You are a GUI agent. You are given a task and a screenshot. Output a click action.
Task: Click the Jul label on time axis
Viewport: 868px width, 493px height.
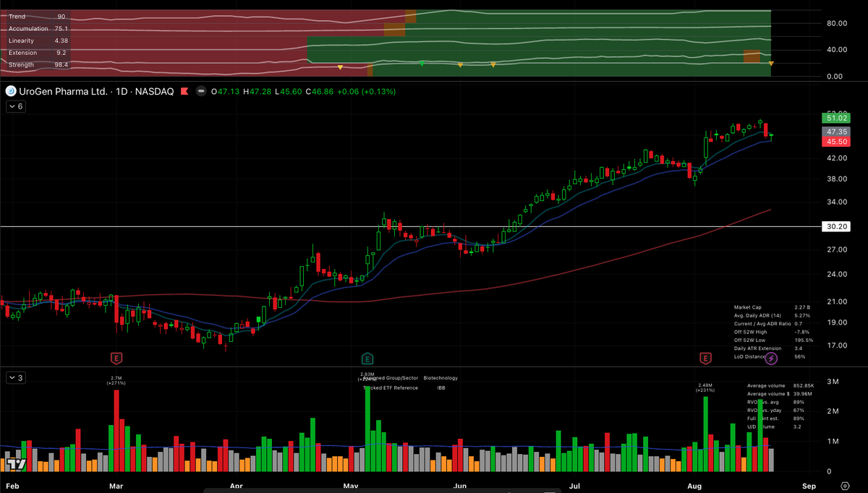[576, 486]
